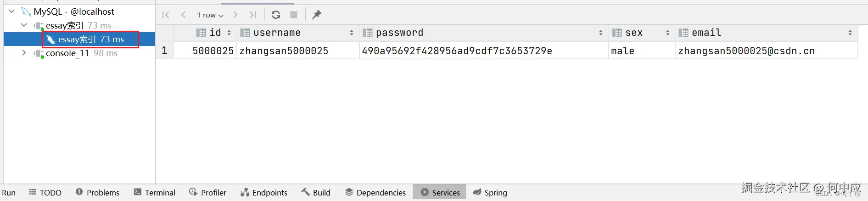Viewport: 868px width, 201px height.
Task: Go to first page of results
Action: (166, 15)
